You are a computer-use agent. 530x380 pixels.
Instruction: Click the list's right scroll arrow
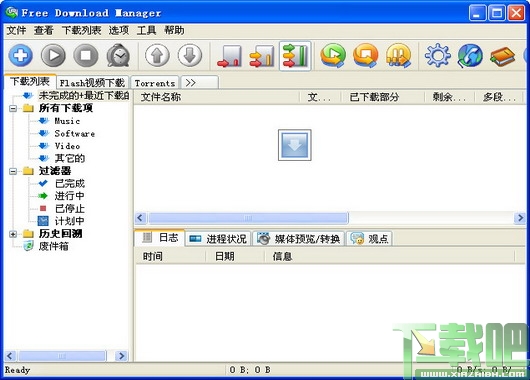point(520,218)
